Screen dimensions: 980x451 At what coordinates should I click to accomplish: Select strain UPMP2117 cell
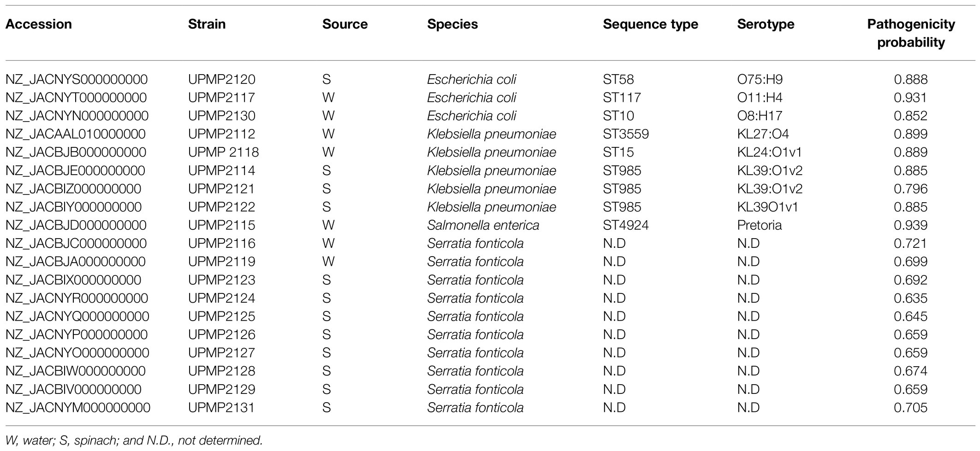tap(221, 98)
